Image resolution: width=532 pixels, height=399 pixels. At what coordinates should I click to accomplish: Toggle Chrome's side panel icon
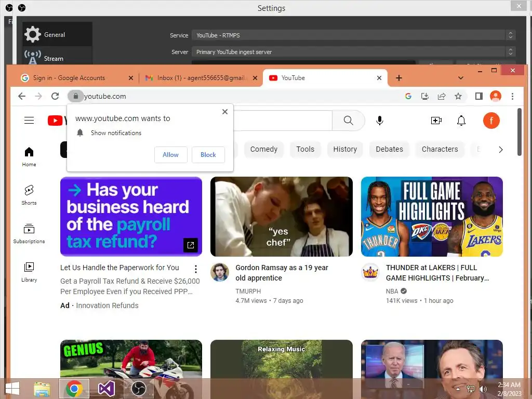click(x=478, y=96)
